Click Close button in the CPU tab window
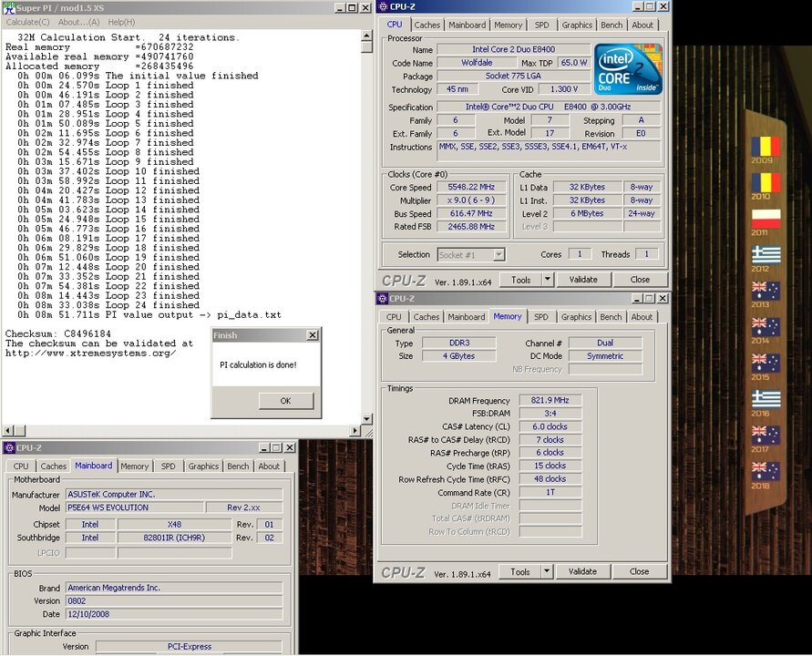Viewport: 812px width, 656px height. pos(640,280)
